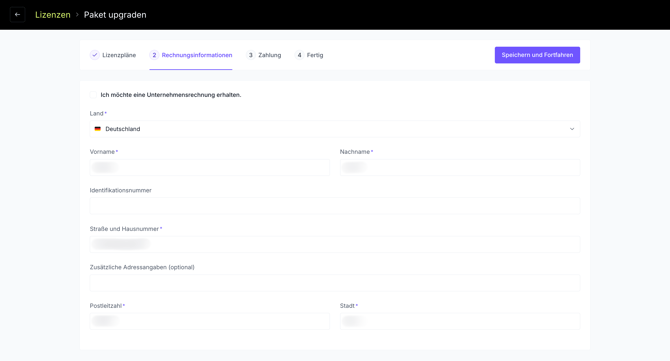The height and width of the screenshot is (361, 670).
Task: Click the breadcrumb separator chevron after Lizenzen
Action: [x=77, y=15]
